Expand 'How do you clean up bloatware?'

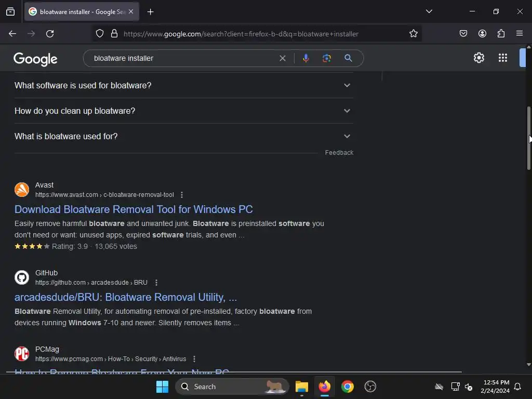click(183, 111)
